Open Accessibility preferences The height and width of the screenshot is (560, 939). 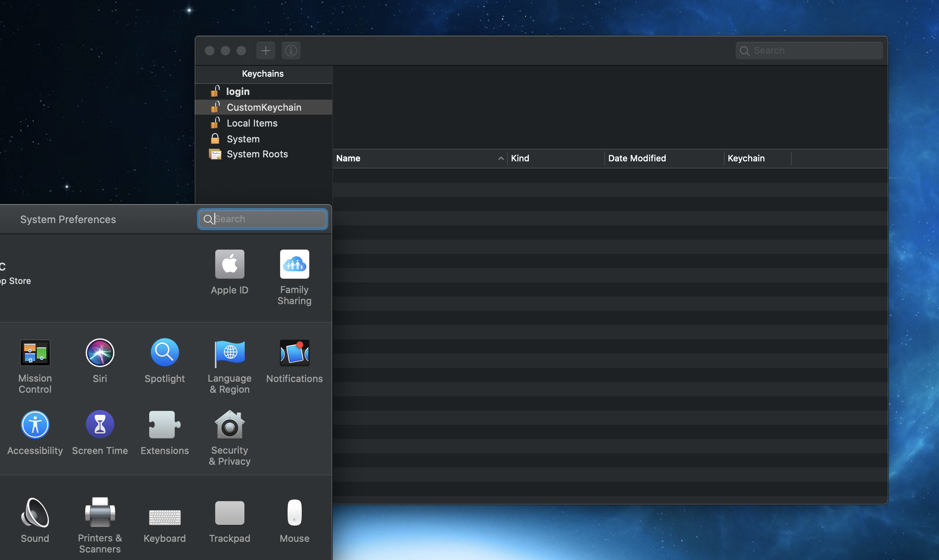tap(35, 425)
